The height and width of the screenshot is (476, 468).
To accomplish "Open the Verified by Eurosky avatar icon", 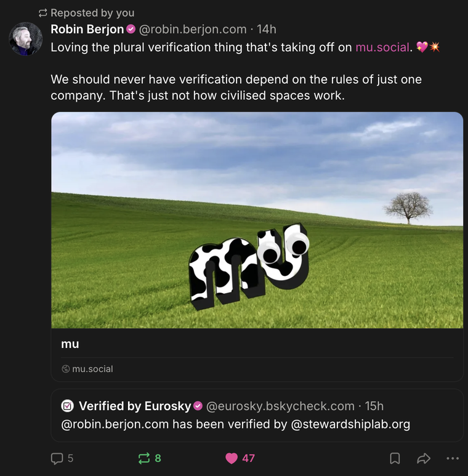I will [67, 406].
